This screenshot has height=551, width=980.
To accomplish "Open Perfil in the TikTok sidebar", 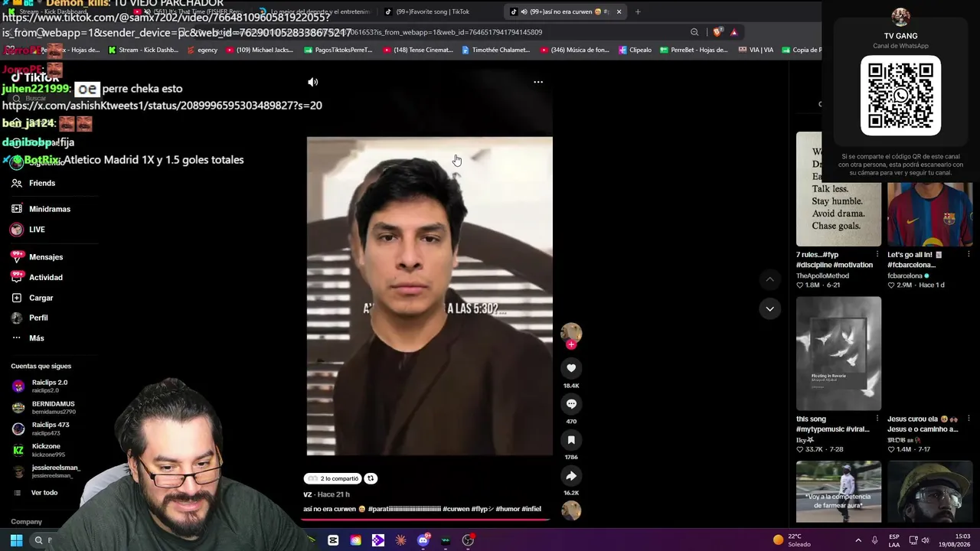I will [x=29, y=318].
